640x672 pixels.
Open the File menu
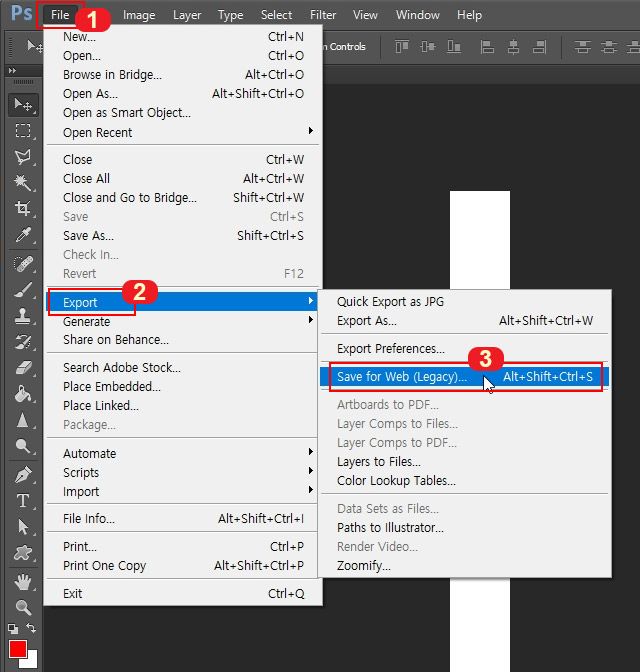coord(60,15)
